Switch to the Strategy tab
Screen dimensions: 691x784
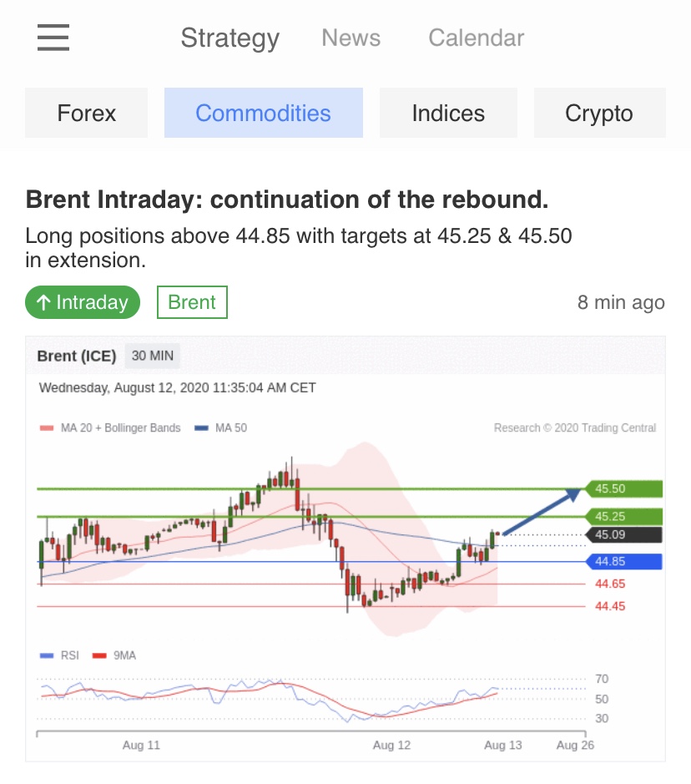point(229,38)
